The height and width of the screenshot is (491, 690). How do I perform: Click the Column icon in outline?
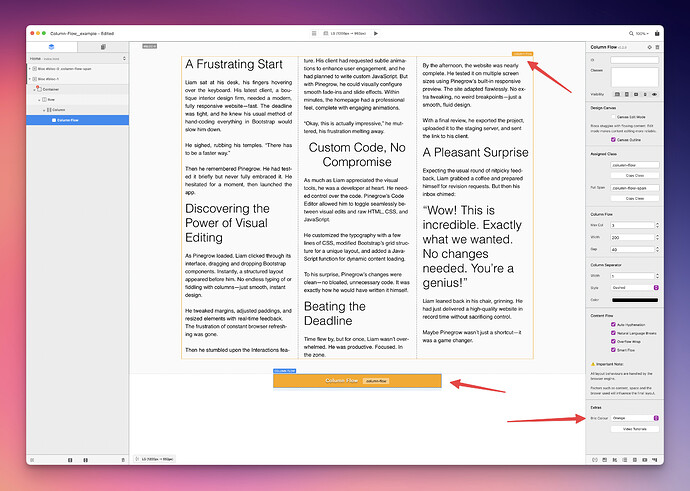click(49, 109)
